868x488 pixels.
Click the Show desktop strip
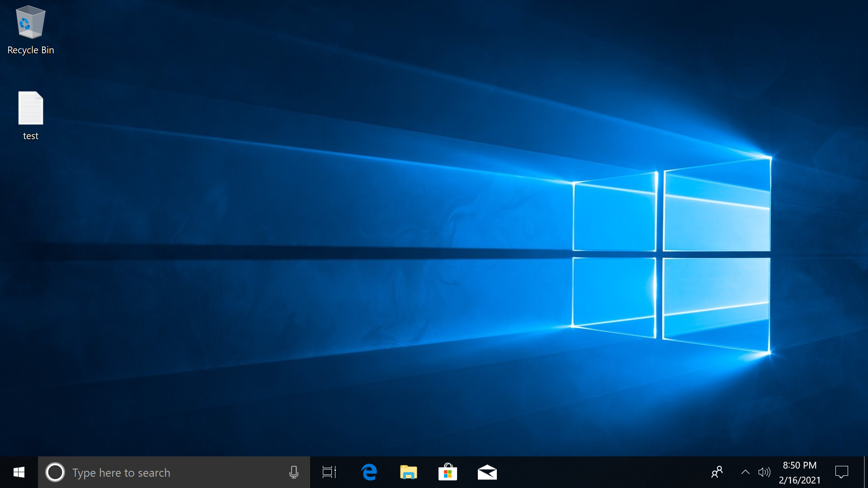coord(865,472)
